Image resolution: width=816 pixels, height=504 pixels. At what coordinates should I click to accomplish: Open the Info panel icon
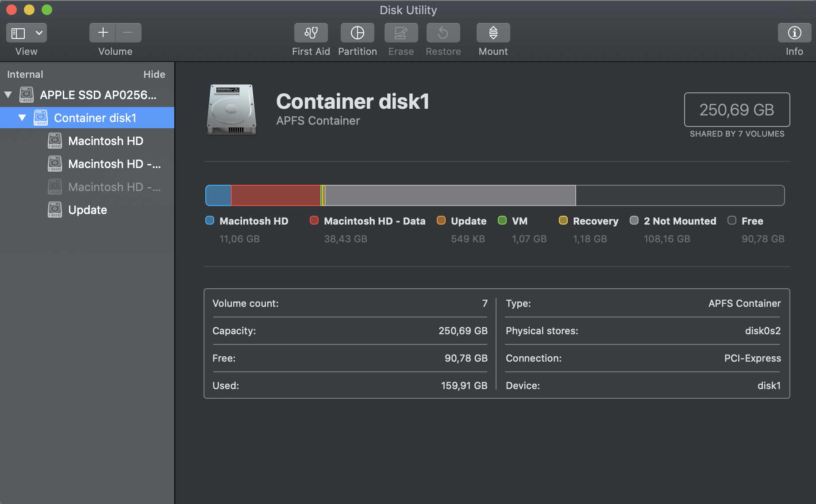click(x=794, y=33)
